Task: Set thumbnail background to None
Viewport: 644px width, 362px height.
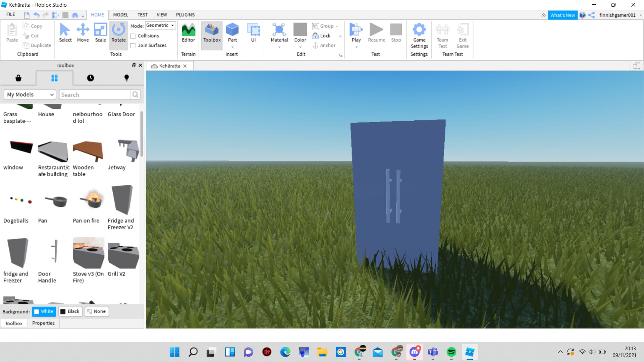Action: pos(97,311)
